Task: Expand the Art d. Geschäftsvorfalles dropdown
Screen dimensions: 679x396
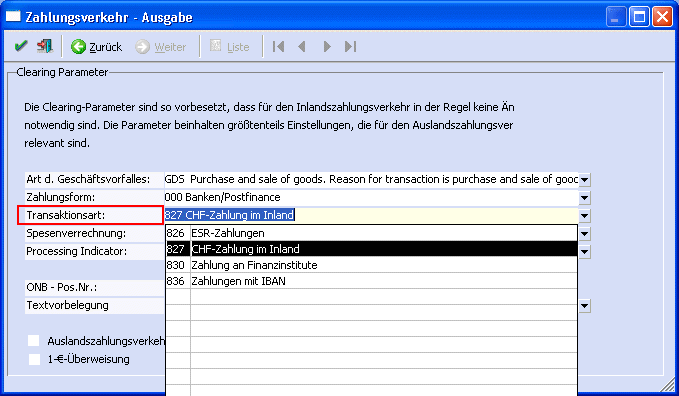Action: point(585,180)
